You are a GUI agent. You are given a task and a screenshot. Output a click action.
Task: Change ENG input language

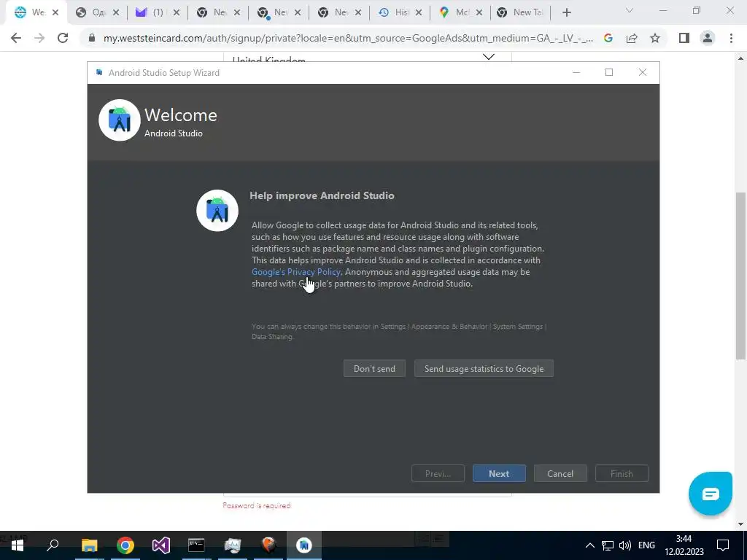pyautogui.click(x=646, y=545)
